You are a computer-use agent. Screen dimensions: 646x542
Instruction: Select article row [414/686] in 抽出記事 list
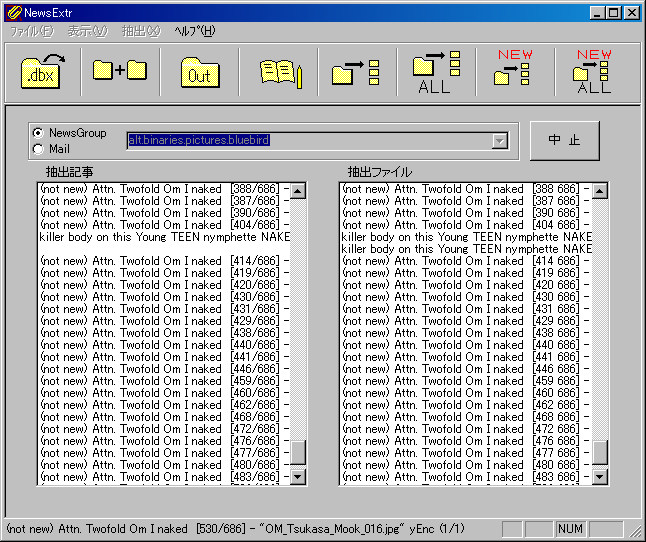(x=164, y=261)
